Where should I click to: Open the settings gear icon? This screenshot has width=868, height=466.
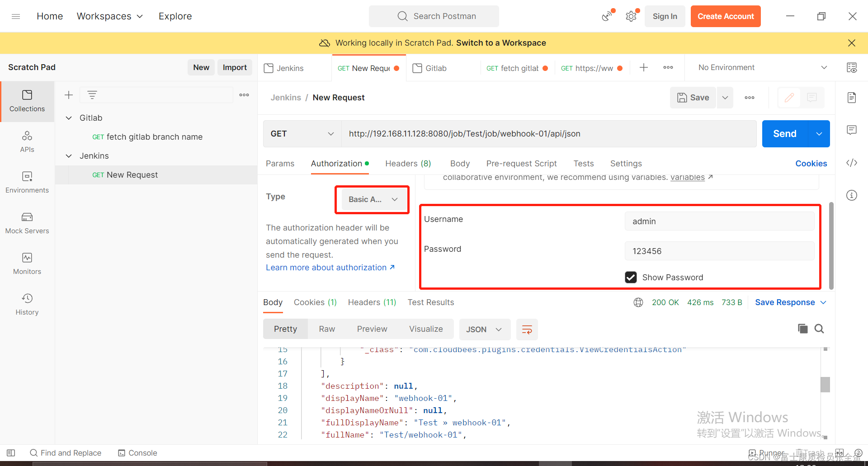coord(631,16)
